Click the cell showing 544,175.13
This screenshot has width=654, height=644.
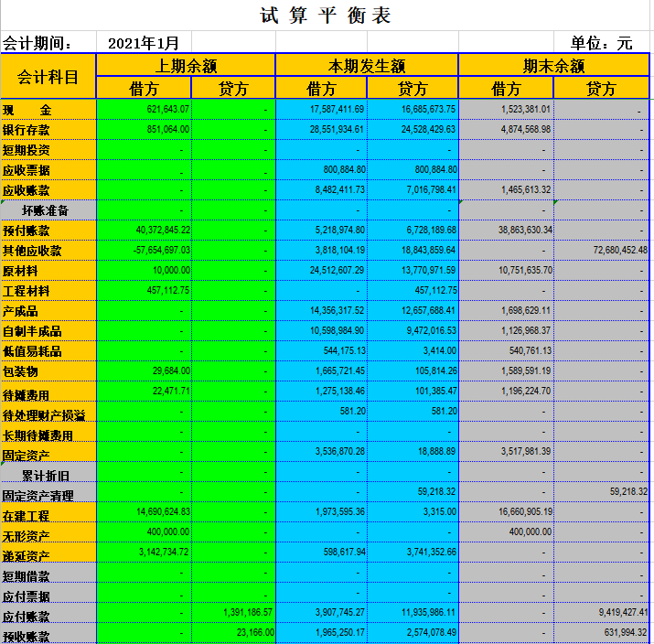click(322, 351)
